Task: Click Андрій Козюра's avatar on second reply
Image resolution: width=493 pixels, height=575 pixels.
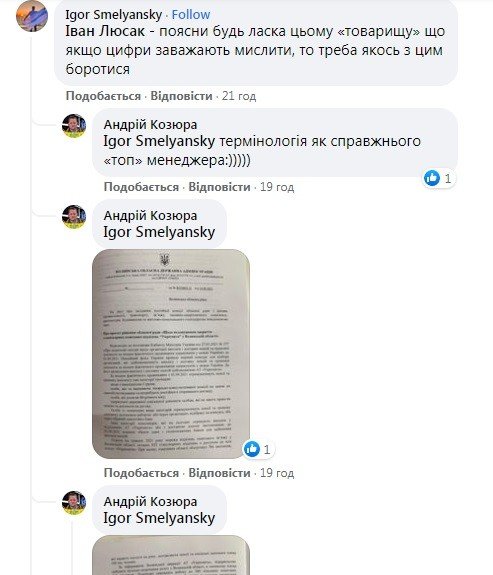Action: tap(74, 217)
